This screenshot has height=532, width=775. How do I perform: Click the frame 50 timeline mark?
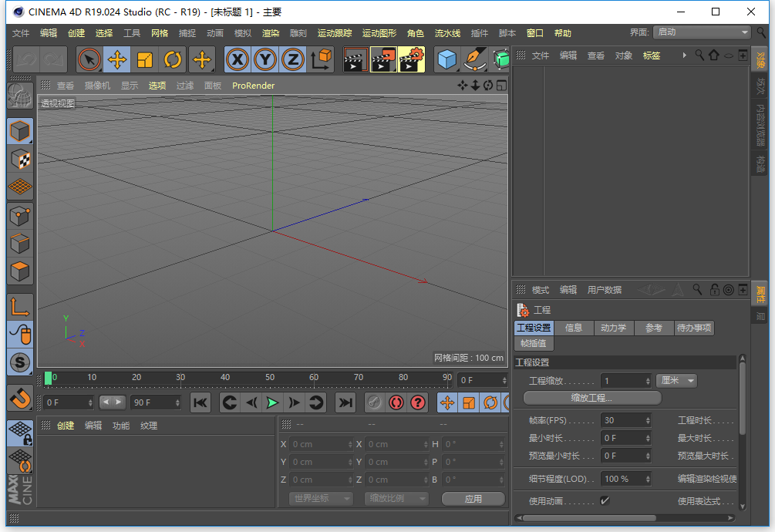[x=270, y=377]
